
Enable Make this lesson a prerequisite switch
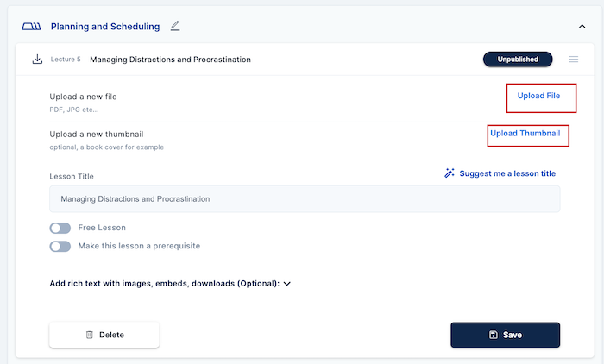[60, 246]
